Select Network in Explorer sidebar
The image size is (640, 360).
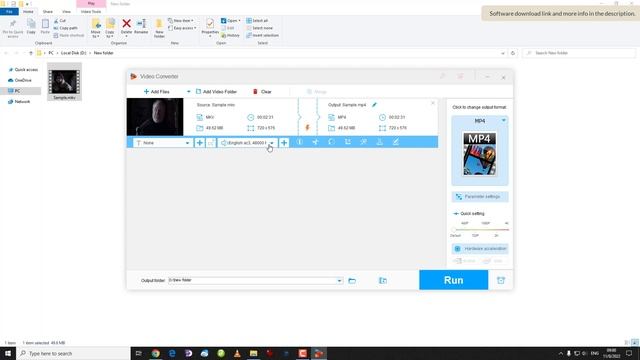[19, 102]
